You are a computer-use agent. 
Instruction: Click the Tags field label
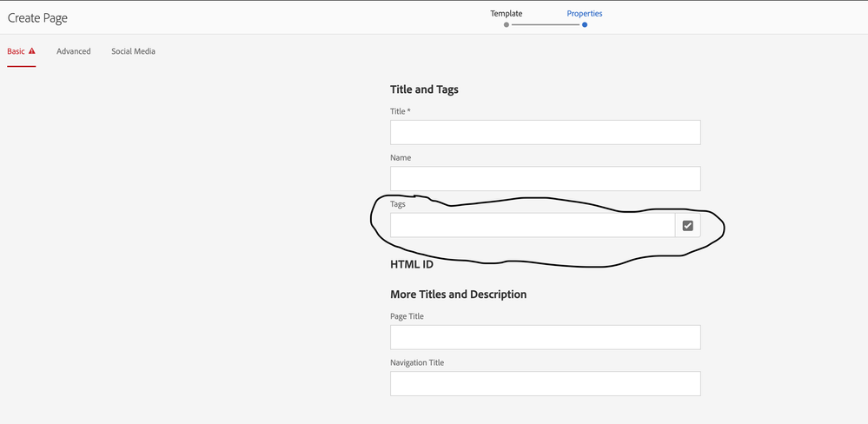click(398, 204)
